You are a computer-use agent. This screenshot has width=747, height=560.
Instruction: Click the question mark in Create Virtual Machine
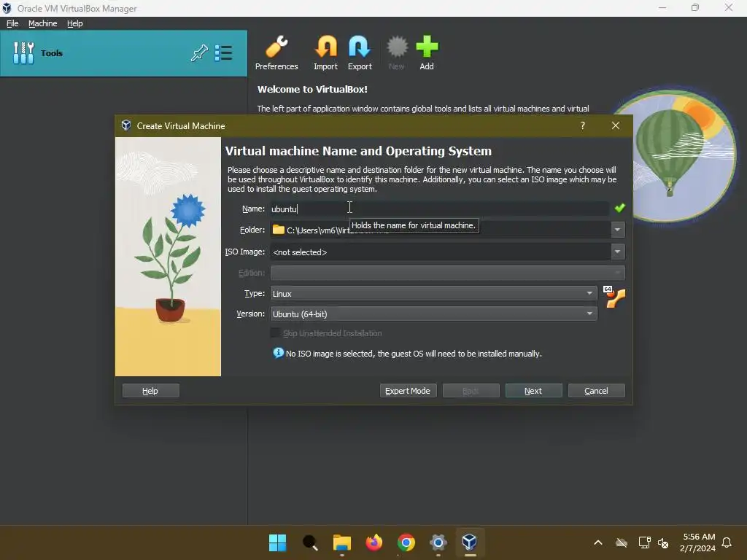pyautogui.click(x=583, y=125)
